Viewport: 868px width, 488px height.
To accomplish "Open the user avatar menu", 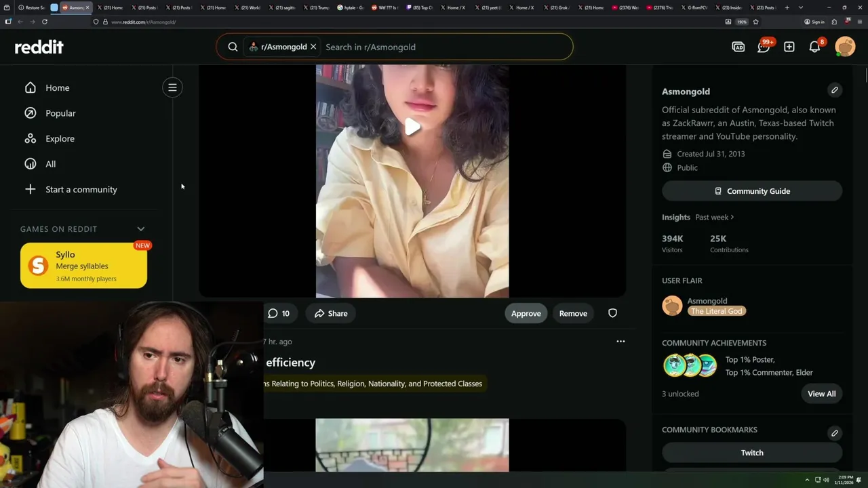I will click(x=845, y=47).
